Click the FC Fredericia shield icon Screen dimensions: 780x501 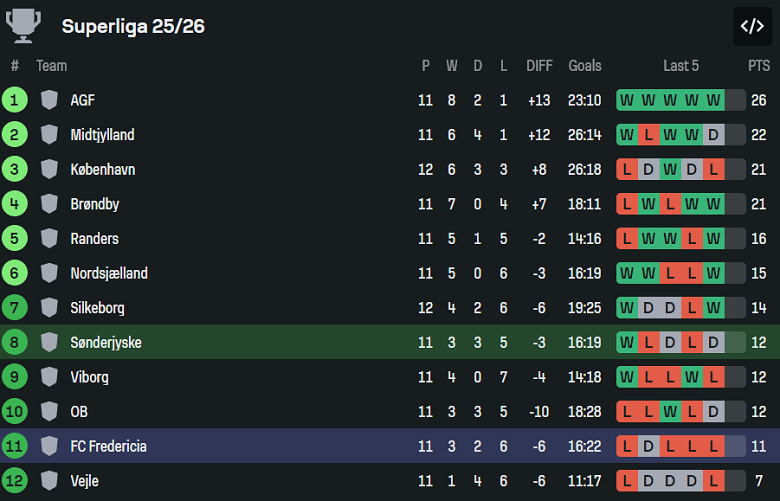pyautogui.click(x=49, y=446)
